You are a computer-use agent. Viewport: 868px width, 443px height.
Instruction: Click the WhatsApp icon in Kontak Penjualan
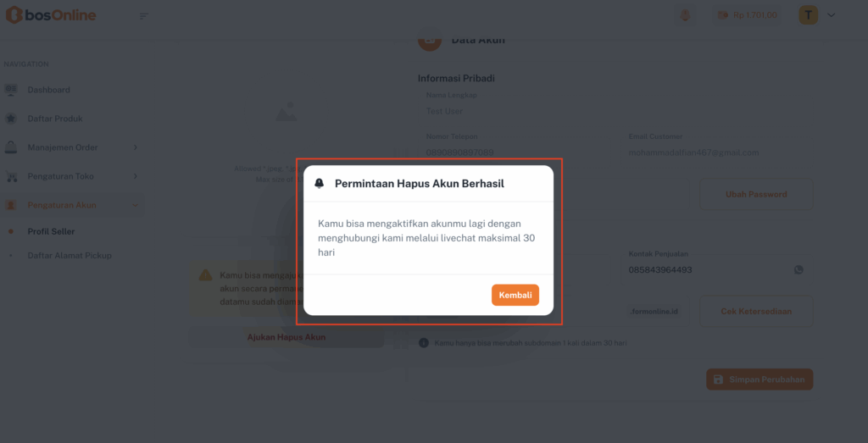click(x=798, y=270)
